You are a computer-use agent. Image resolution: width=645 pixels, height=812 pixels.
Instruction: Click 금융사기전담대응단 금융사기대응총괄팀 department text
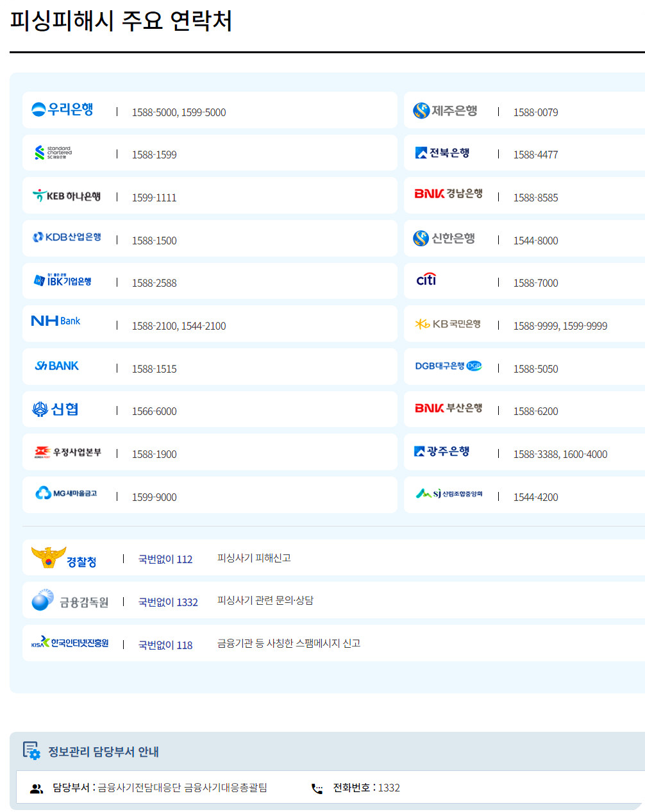point(183,788)
